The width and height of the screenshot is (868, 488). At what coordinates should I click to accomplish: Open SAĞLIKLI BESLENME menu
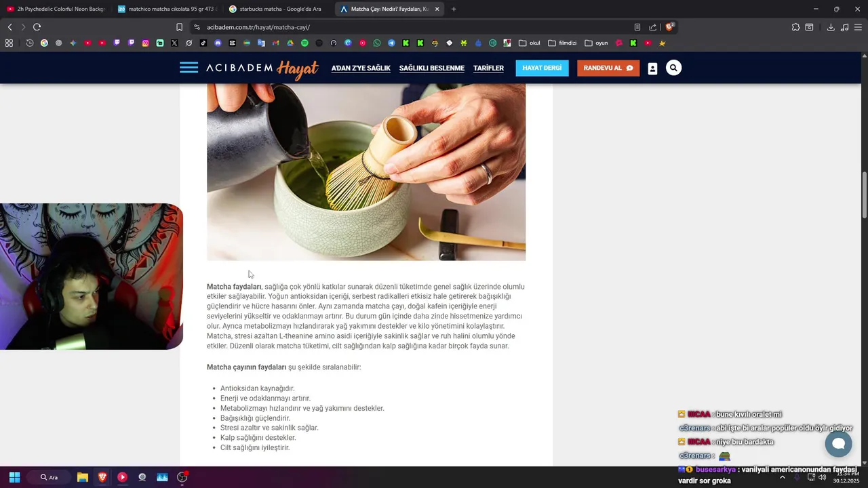click(x=432, y=68)
